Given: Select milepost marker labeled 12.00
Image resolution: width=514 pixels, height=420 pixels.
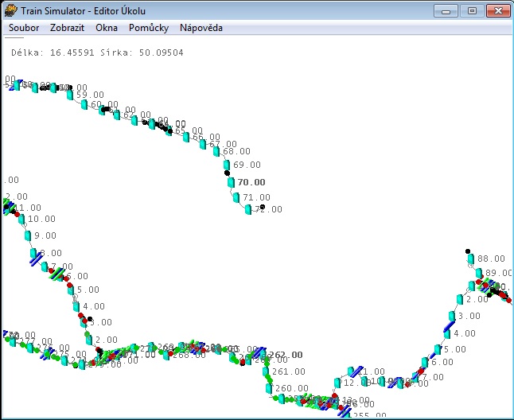Looking at the screenshot, I should click(337, 383).
